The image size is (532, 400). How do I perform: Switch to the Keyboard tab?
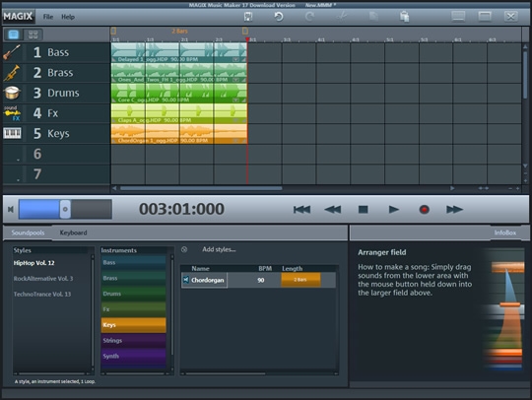pos(73,233)
